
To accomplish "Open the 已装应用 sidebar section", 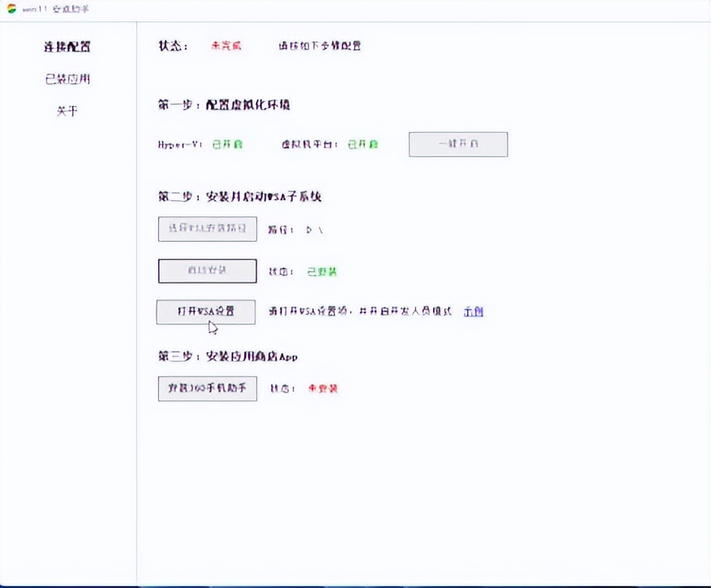I will 67,79.
